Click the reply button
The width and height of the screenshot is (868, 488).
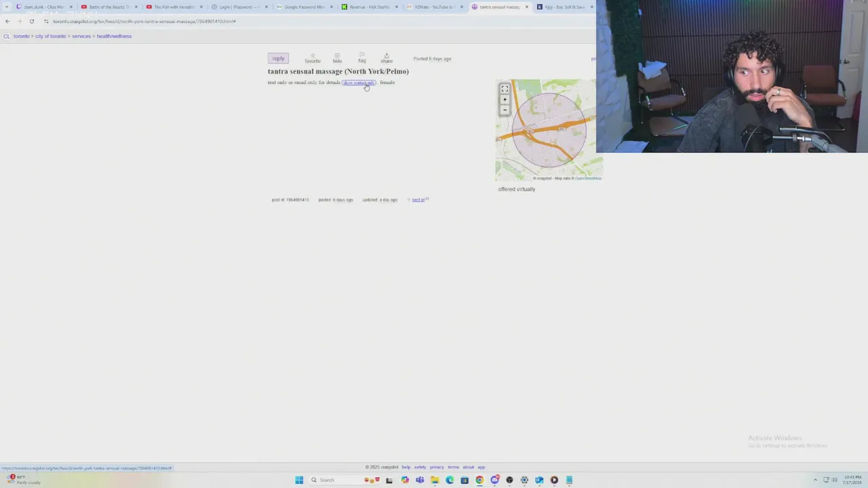coord(278,58)
